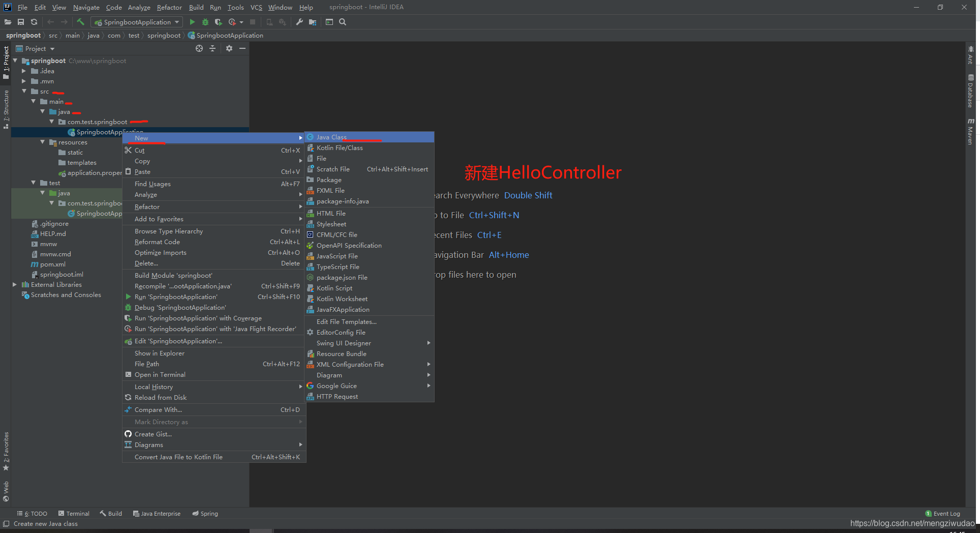Click the locate-file target icon in Project panel
The image size is (980, 533).
point(199,48)
